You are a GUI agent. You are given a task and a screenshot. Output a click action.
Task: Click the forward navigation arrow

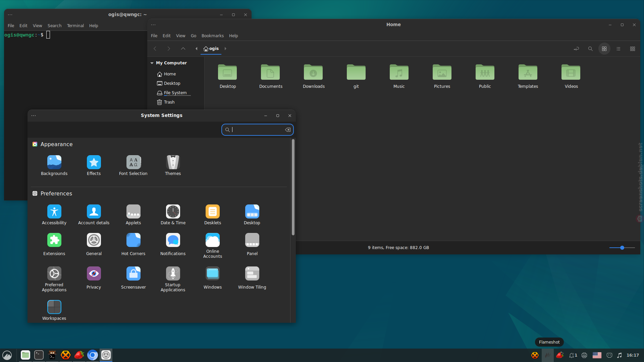[169, 49]
